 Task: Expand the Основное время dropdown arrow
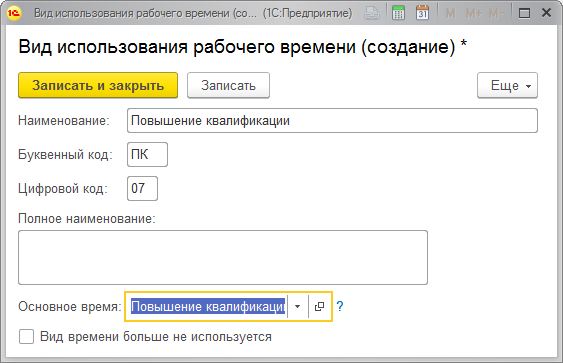click(298, 306)
